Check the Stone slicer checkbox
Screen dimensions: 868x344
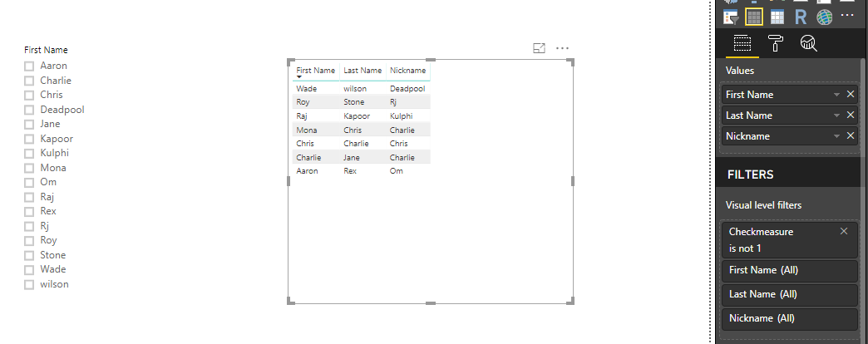coord(29,256)
